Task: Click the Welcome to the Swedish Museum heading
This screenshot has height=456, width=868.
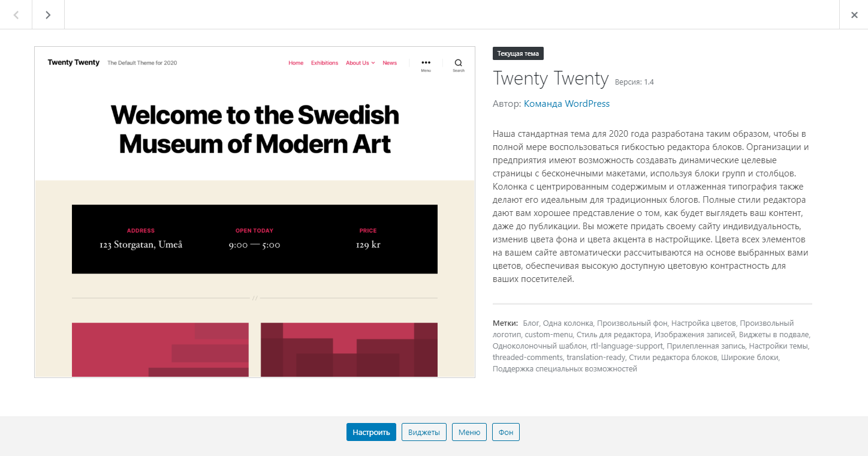Action: point(255,129)
